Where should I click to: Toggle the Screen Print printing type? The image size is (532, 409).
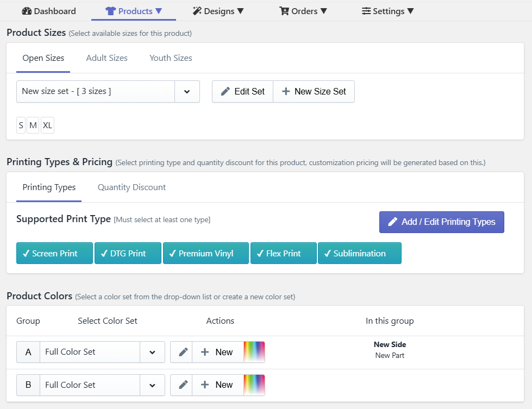pyautogui.click(x=54, y=253)
